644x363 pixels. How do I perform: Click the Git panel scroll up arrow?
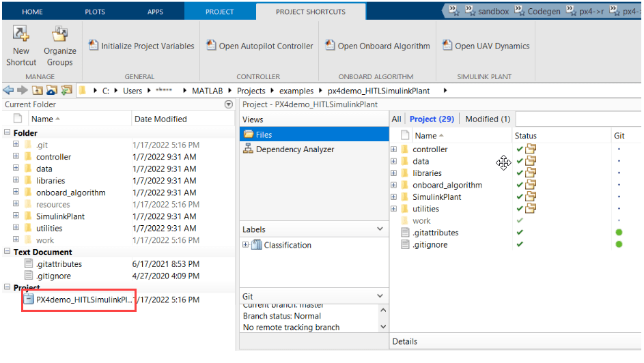(383, 310)
